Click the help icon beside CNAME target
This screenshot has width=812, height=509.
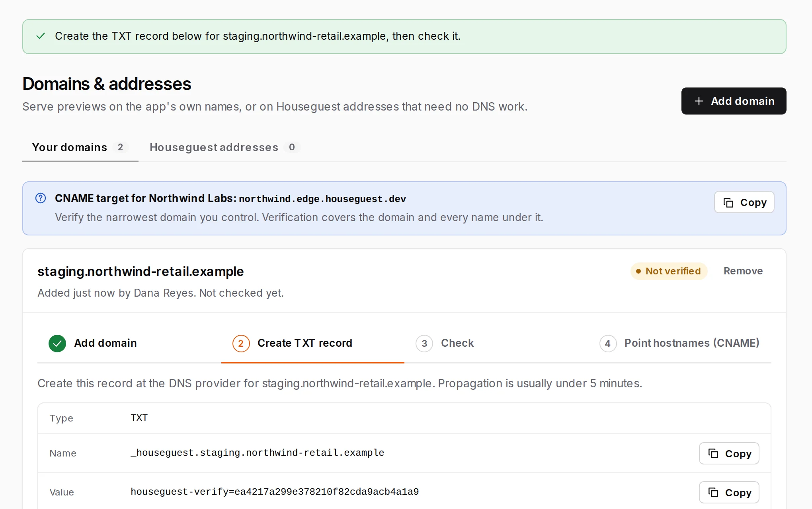(x=41, y=198)
